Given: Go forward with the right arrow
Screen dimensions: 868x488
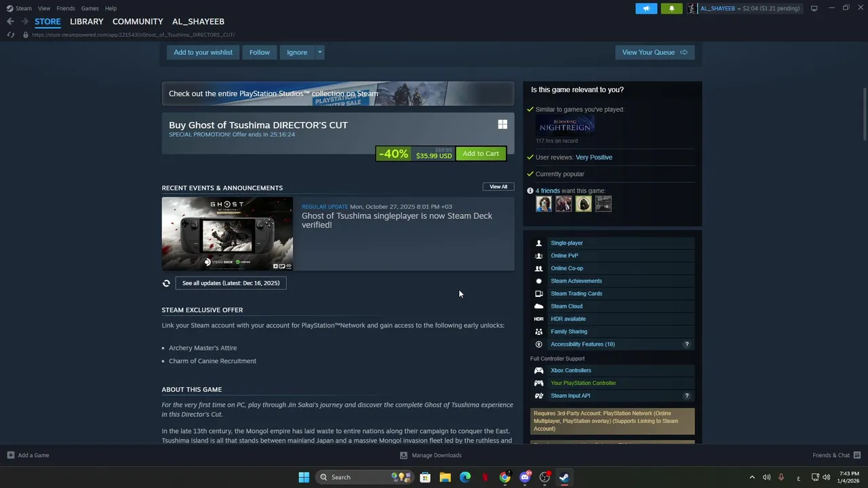Looking at the screenshot, I should pyautogui.click(x=24, y=22).
